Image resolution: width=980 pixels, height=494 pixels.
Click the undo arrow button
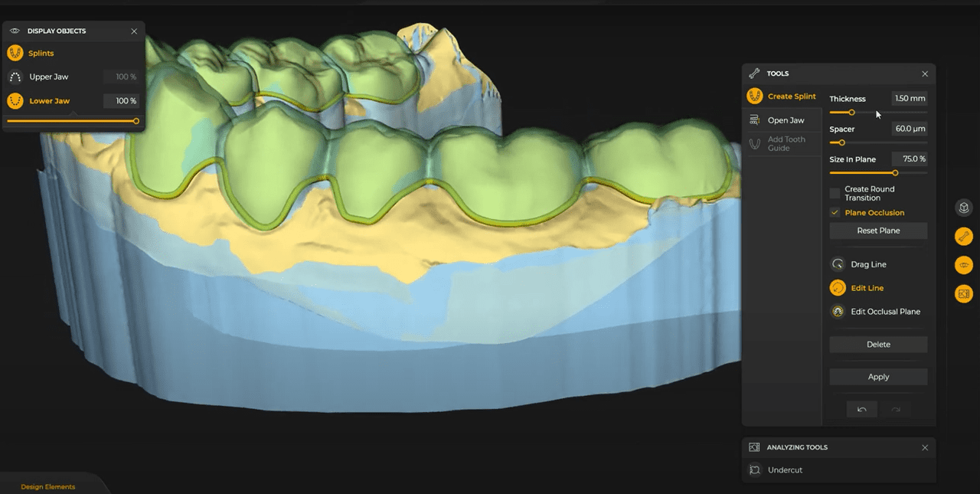[861, 410]
